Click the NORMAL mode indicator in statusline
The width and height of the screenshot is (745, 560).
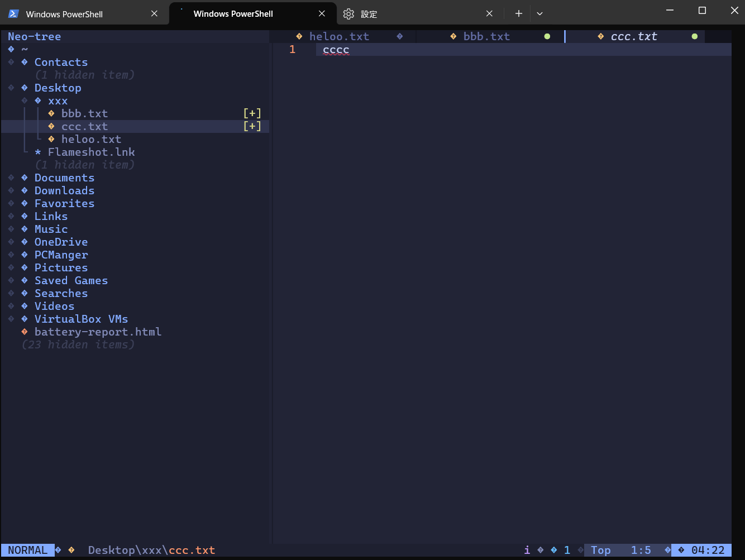[28, 550]
